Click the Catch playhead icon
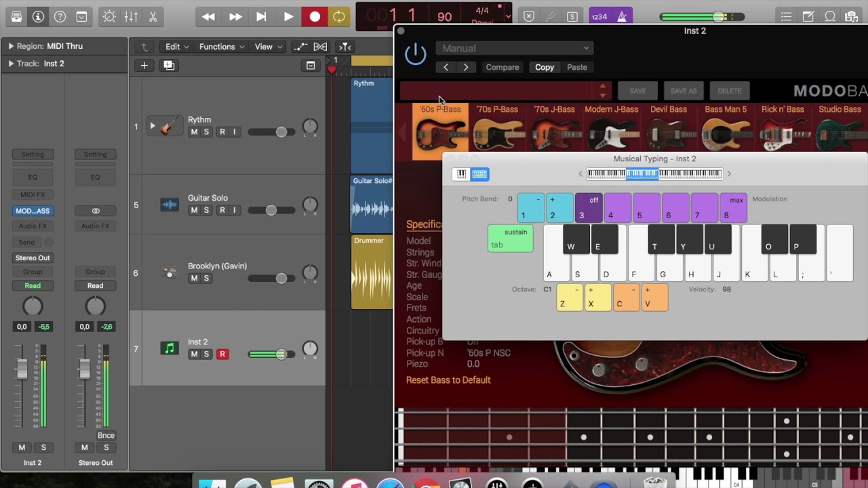Image resolution: width=868 pixels, height=488 pixels. tap(345, 47)
